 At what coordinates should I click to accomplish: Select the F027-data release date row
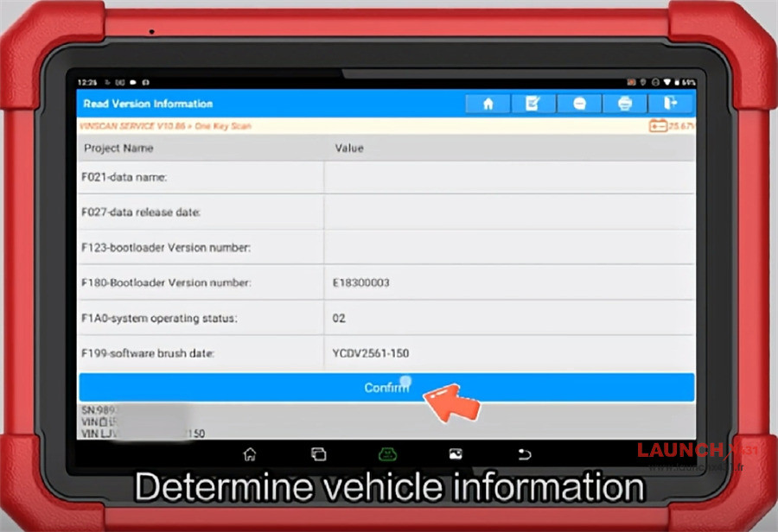click(386, 212)
